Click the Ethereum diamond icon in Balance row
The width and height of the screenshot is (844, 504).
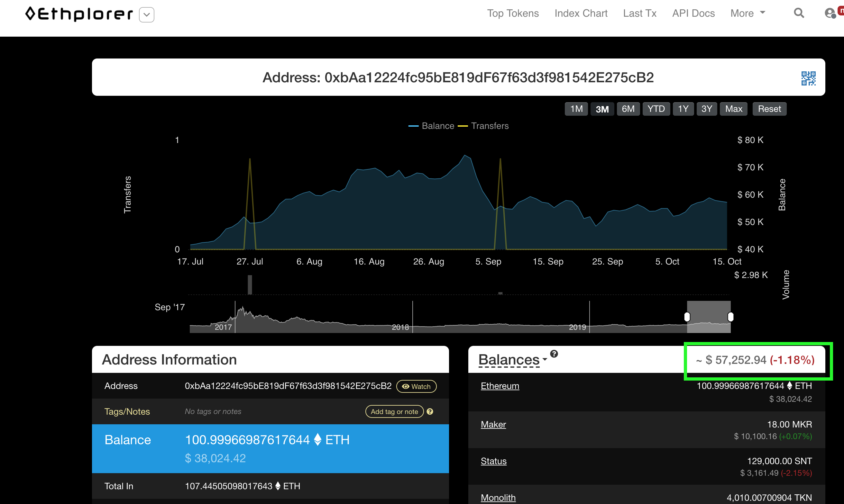click(x=318, y=439)
